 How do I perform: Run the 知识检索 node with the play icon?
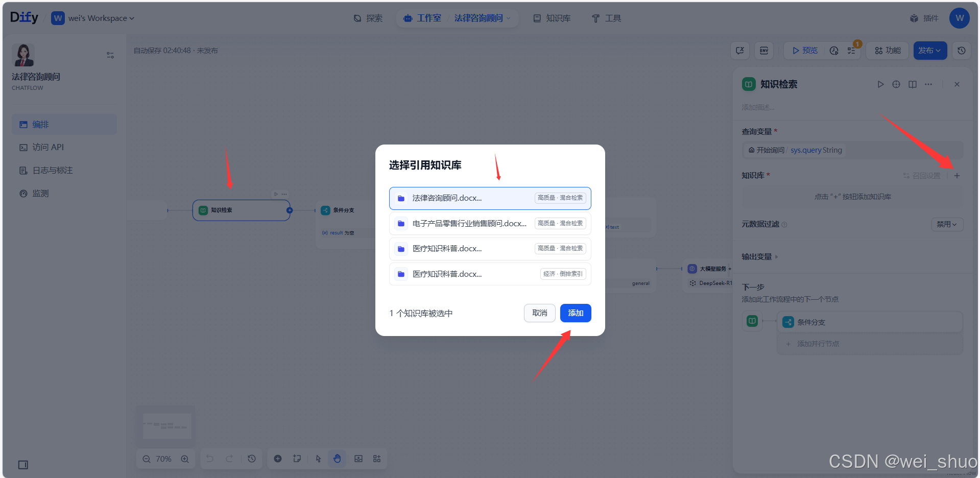click(880, 84)
